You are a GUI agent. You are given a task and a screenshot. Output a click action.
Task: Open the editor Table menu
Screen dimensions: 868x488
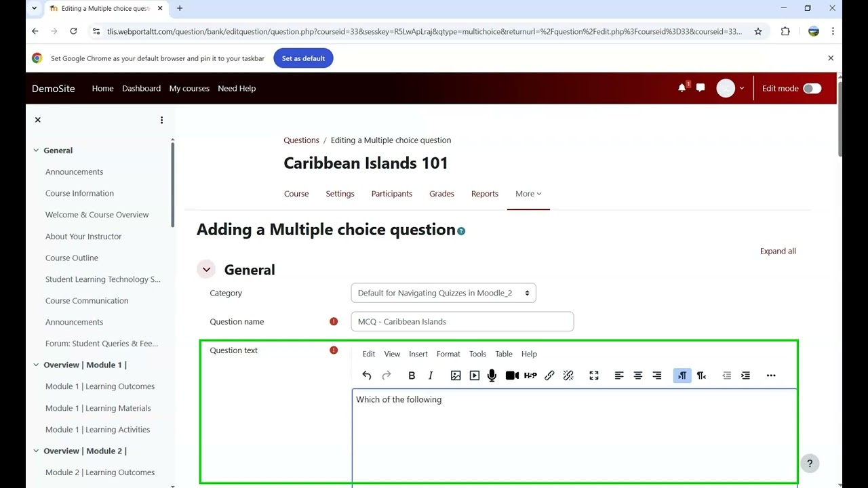[504, 354]
